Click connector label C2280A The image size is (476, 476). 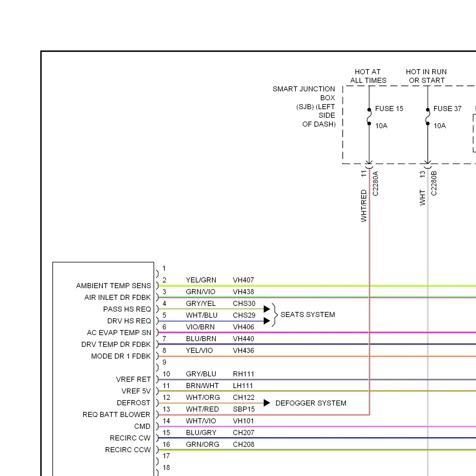coord(375,183)
